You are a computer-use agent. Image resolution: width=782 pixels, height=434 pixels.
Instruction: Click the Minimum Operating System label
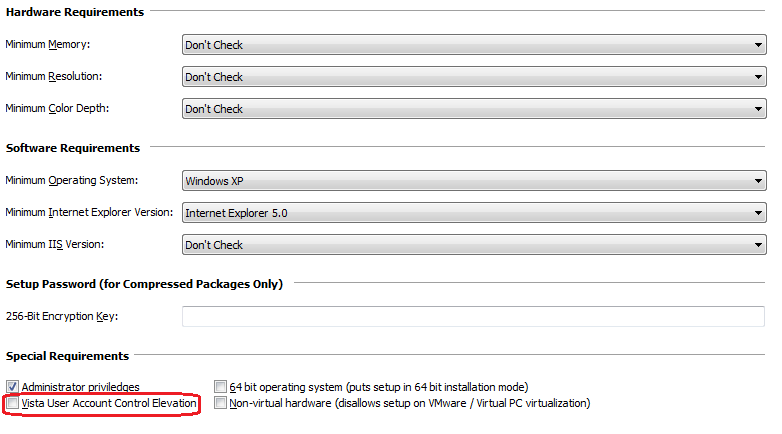[x=72, y=180]
